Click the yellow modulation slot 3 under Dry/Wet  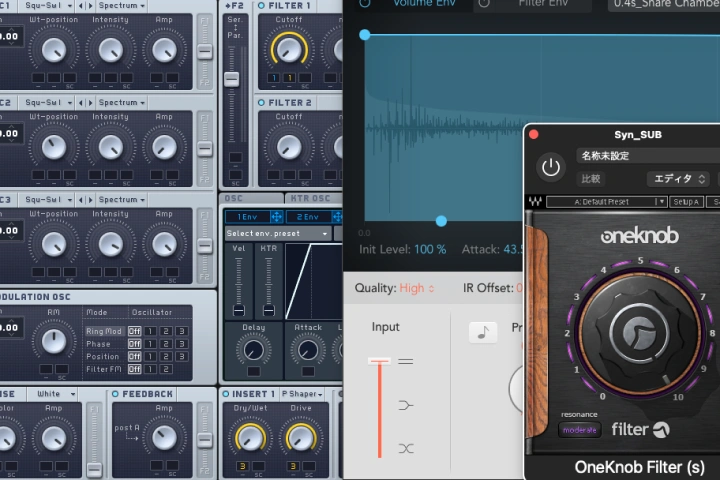243,466
